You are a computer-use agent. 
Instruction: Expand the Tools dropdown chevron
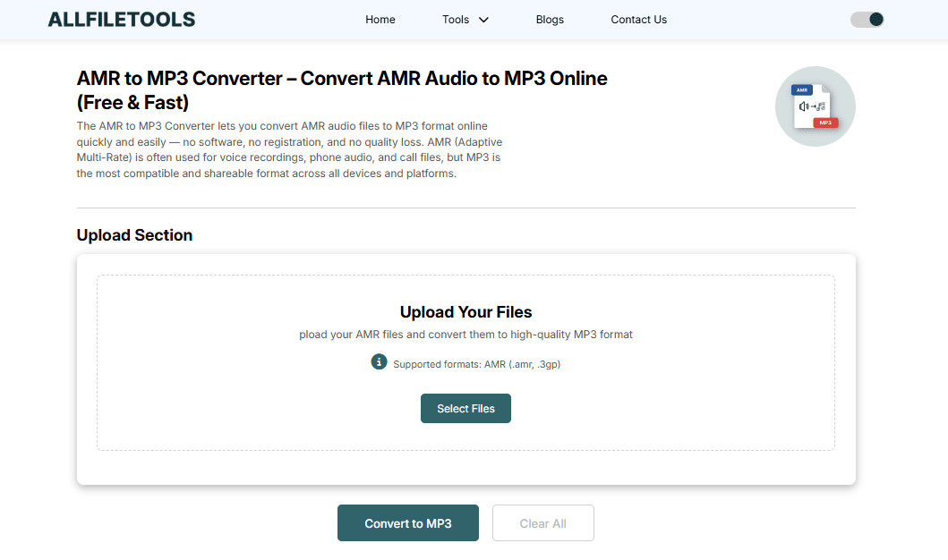pyautogui.click(x=483, y=20)
